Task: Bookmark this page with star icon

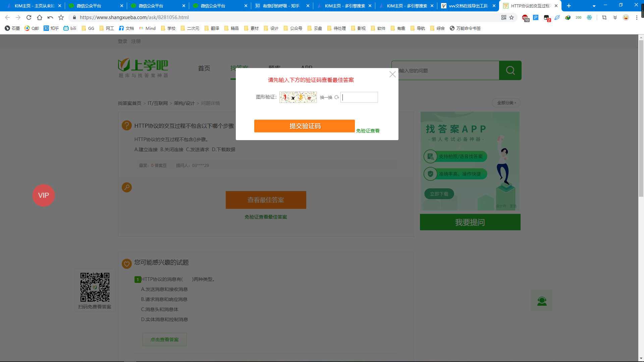Action: (x=512, y=17)
